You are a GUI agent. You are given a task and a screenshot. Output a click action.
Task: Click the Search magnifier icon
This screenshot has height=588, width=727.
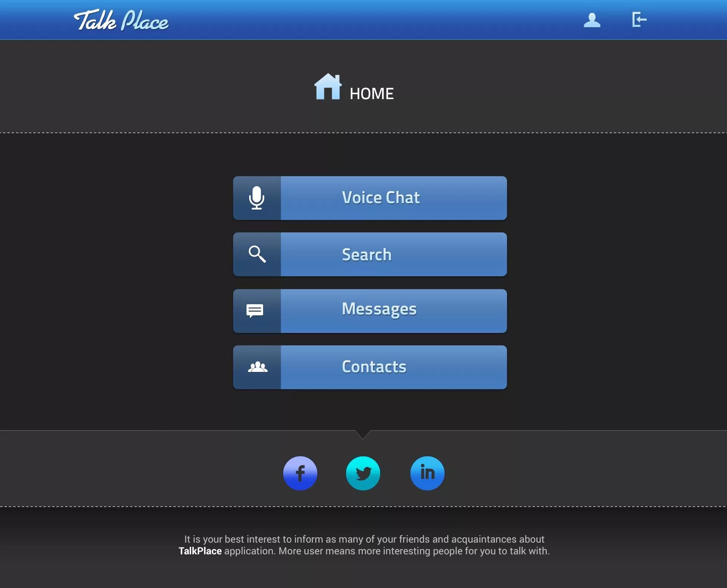coord(257,254)
